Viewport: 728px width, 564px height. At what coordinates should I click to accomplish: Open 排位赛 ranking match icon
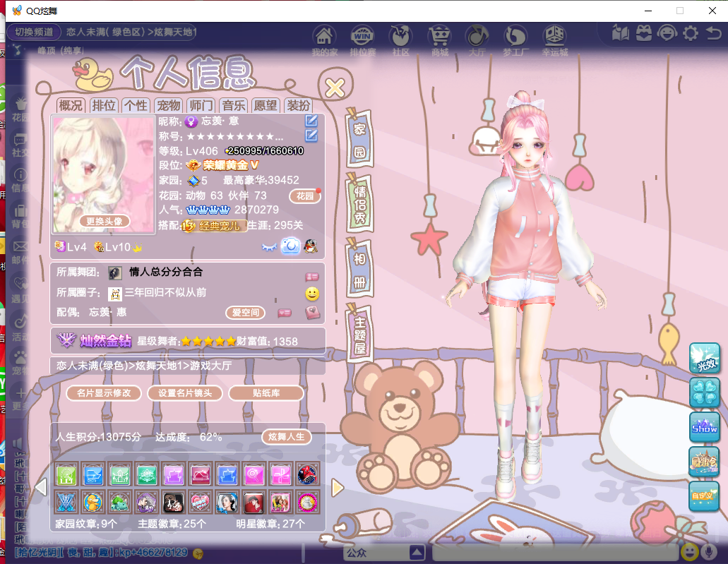point(363,40)
